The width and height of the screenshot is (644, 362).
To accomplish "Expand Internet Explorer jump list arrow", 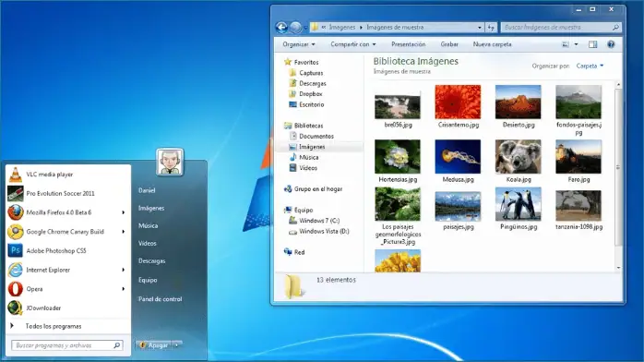I will pos(123,270).
